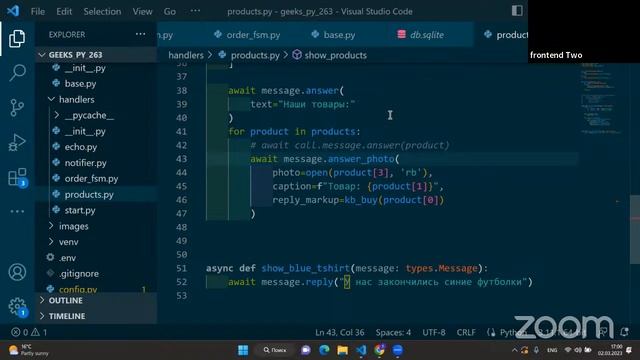
Task: Change line endings via CRLF item
Action: 466,332
